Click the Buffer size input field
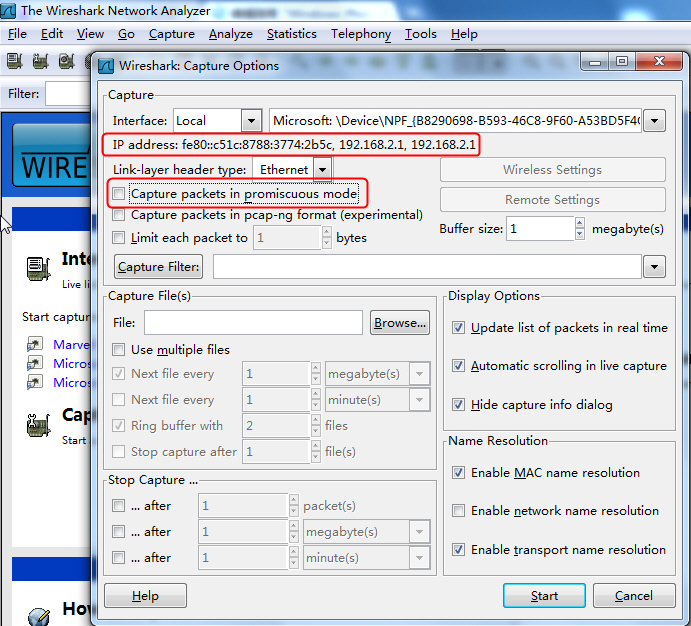This screenshot has width=691, height=626. (540, 229)
